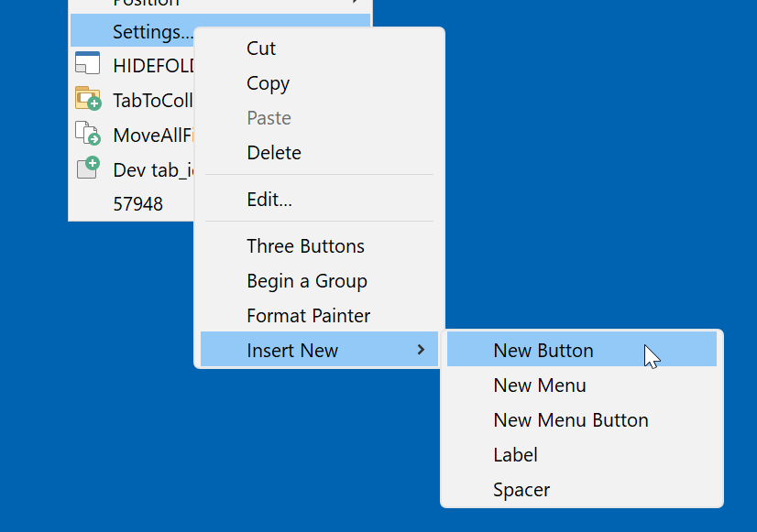Image resolution: width=757 pixels, height=532 pixels.
Task: Click the HIDEFOLD window icon
Action: (87, 64)
